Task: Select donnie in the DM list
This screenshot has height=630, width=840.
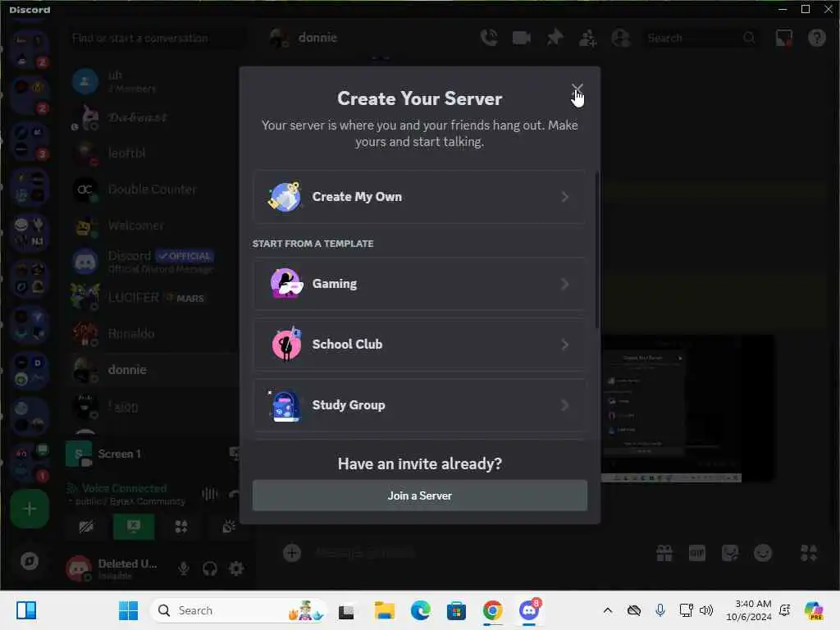Action: 153,370
